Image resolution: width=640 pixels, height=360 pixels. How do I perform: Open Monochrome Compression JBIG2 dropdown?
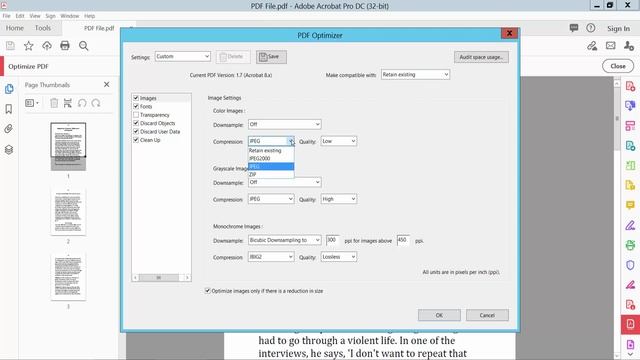click(x=271, y=257)
